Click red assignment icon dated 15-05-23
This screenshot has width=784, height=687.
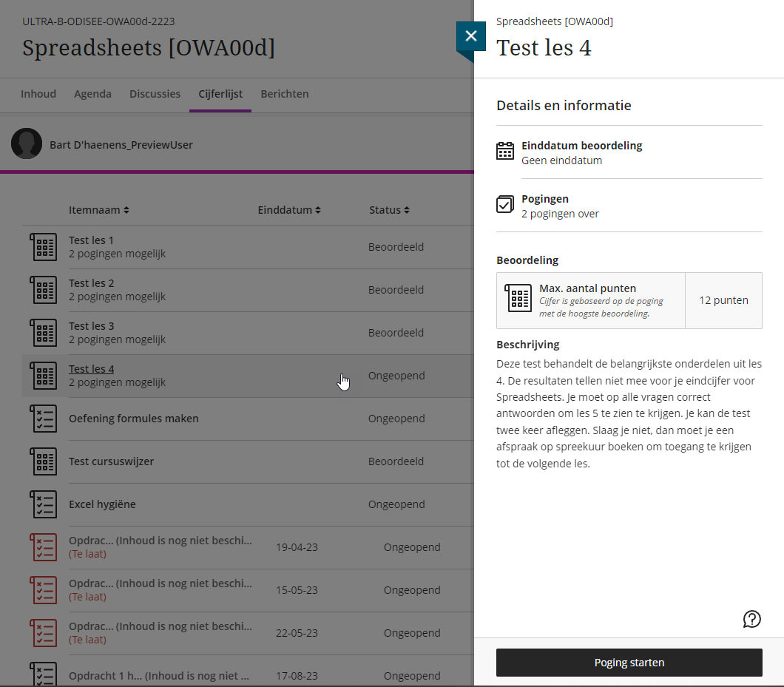click(44, 591)
